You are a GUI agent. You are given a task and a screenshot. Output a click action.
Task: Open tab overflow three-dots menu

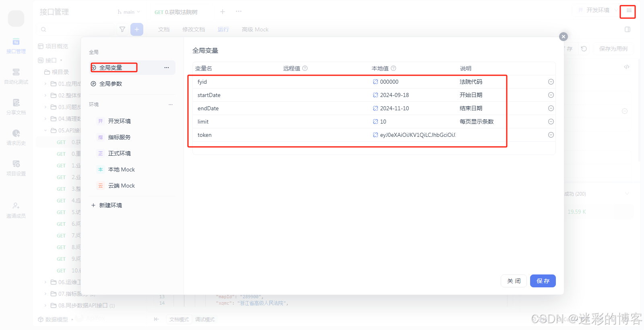pyautogui.click(x=239, y=11)
